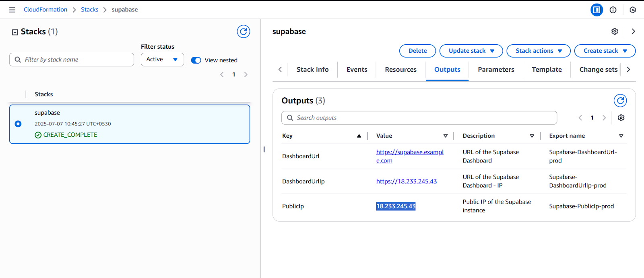The height and width of the screenshot is (278, 644).
Task: Refresh the Outputs table
Action: click(x=620, y=101)
